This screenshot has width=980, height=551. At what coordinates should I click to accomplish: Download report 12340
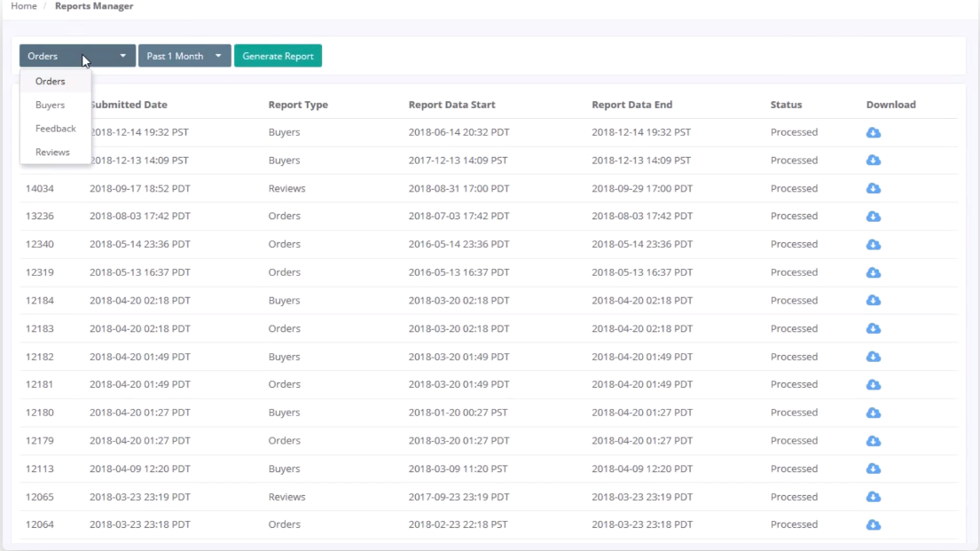point(873,245)
